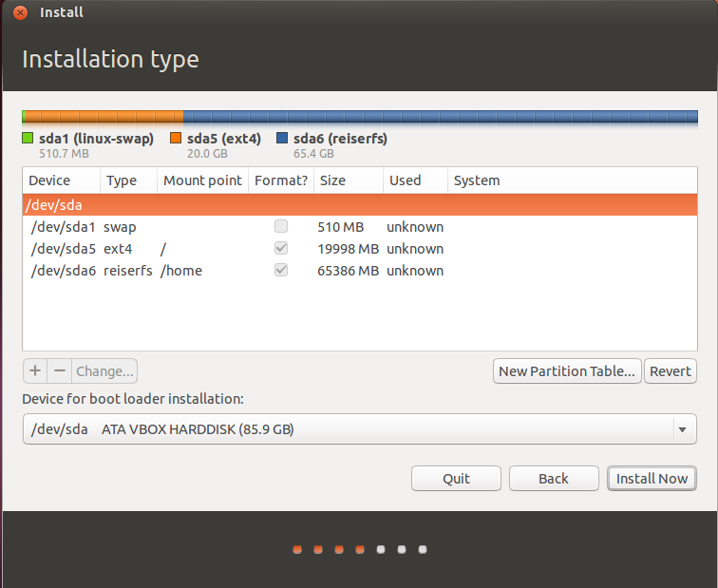Click the sda6 (reiserfs) legend label
718x588 pixels.
pyautogui.click(x=340, y=139)
